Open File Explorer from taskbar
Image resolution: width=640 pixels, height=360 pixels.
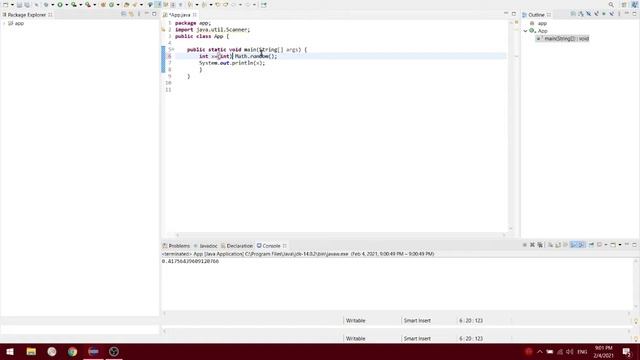[x=31, y=351]
